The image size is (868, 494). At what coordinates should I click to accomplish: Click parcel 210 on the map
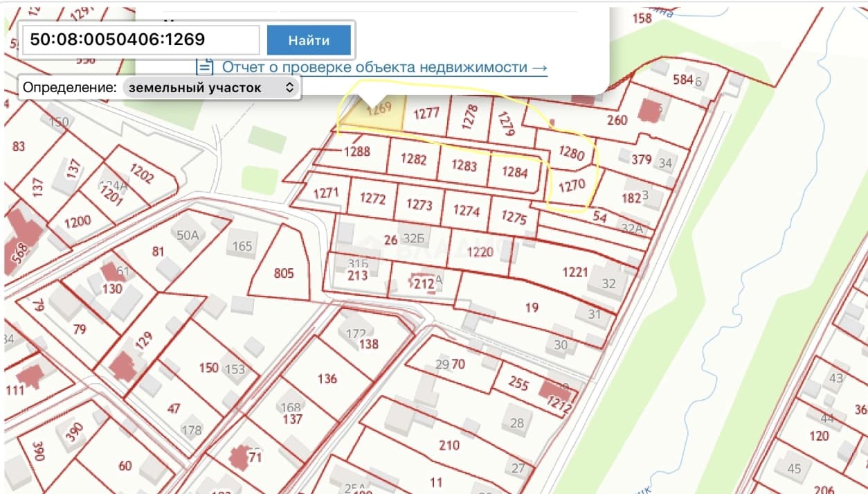click(x=449, y=445)
